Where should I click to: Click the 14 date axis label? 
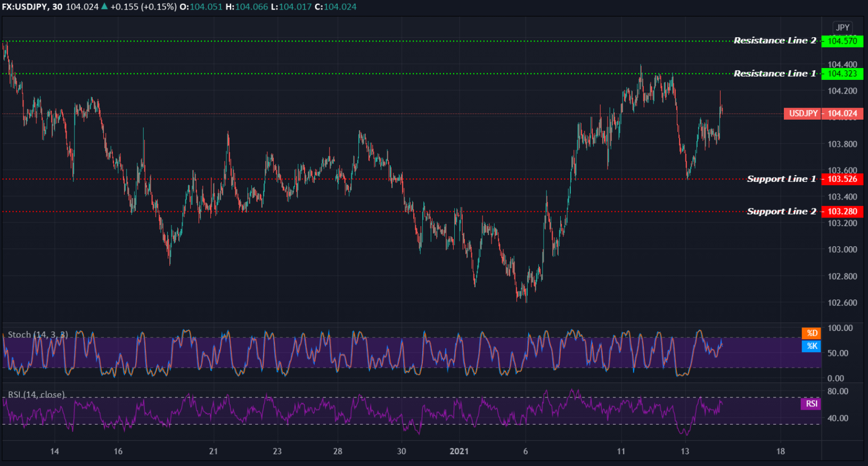[54, 451]
